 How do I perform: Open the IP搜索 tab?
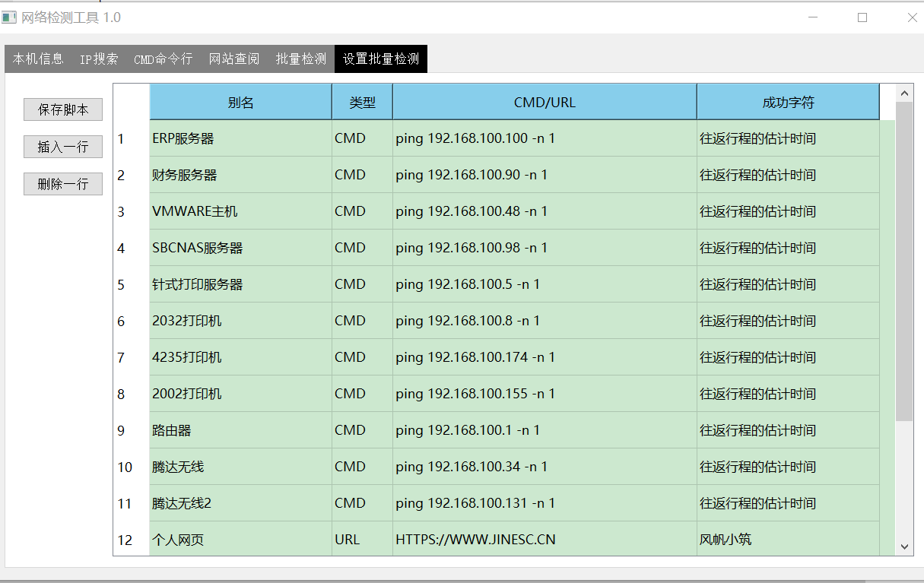pos(99,59)
